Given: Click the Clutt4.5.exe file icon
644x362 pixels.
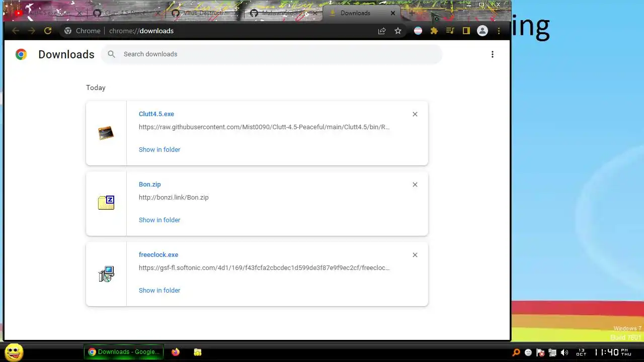Looking at the screenshot, I should pyautogui.click(x=106, y=133).
